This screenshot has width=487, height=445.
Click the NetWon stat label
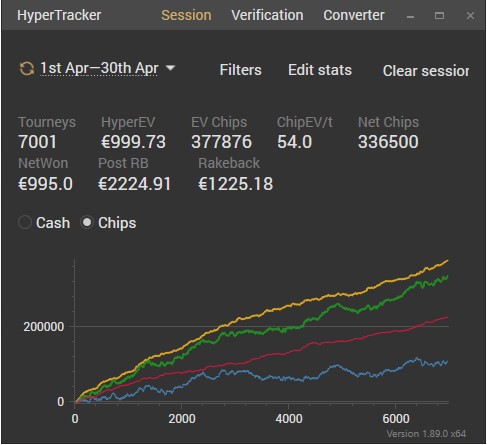pos(43,163)
